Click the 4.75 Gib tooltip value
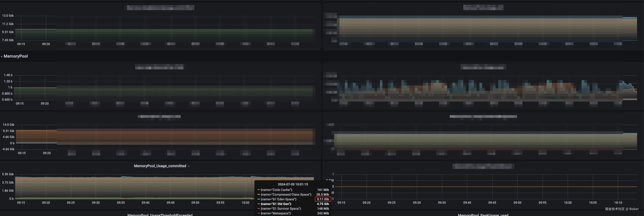The image size is (644, 216). (323, 204)
